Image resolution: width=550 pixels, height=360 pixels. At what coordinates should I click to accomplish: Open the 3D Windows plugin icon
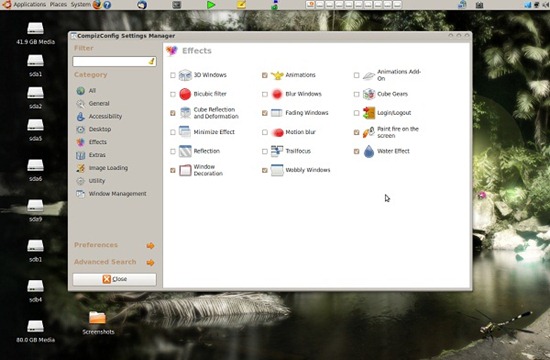185,75
